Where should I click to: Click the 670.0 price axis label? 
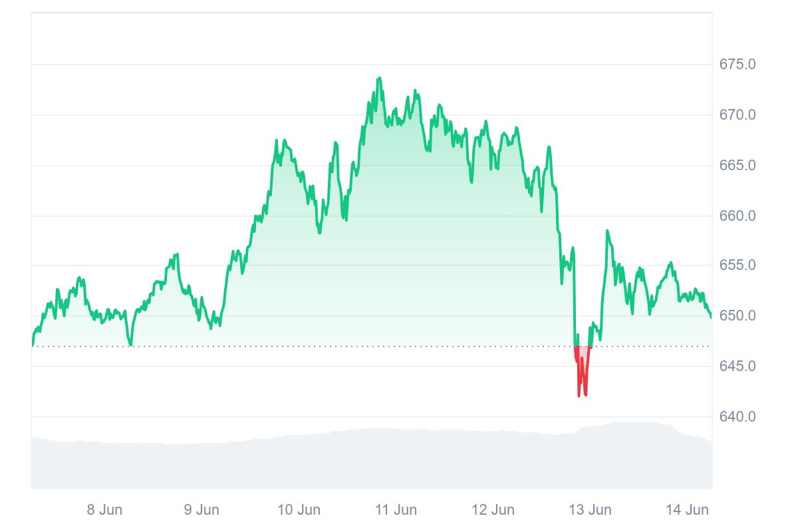click(x=737, y=115)
